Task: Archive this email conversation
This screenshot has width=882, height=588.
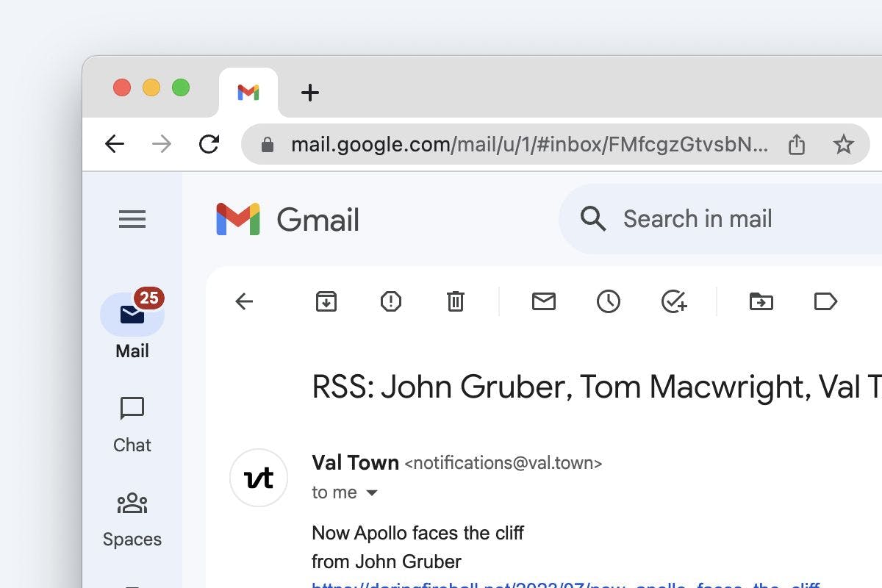Action: (326, 301)
